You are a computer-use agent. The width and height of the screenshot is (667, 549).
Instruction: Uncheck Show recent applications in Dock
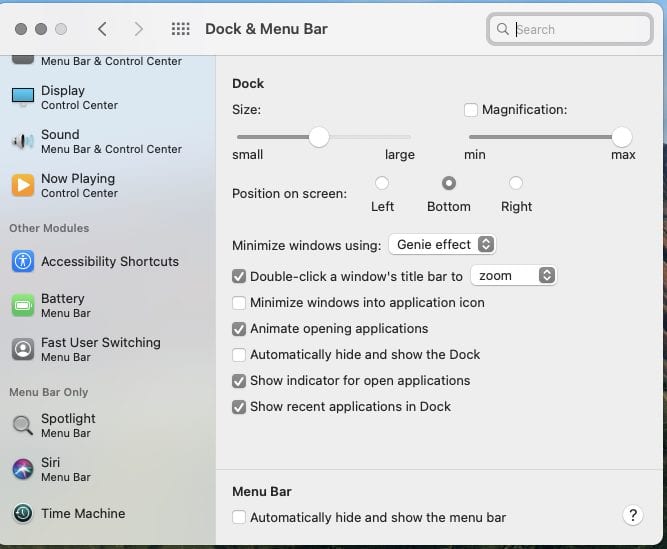[239, 407]
